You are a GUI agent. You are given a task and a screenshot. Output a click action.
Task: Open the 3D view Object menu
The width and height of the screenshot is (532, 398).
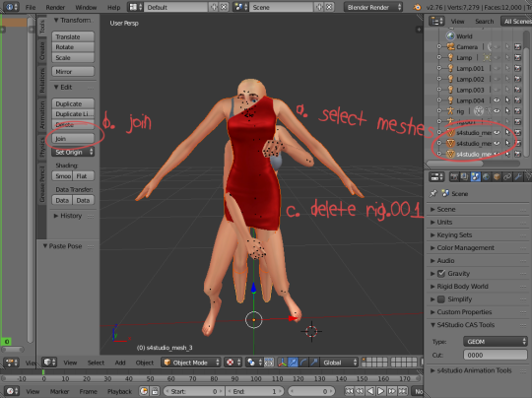[x=145, y=363]
